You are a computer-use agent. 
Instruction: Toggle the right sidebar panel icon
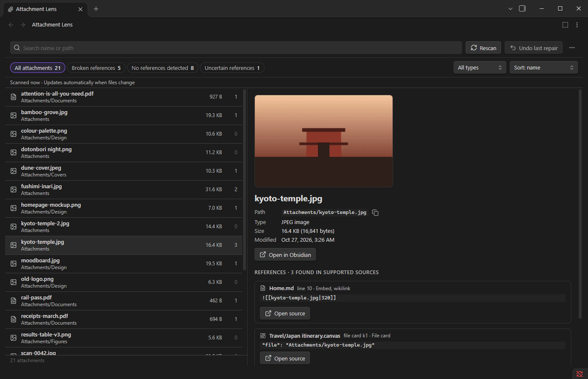point(522,8)
